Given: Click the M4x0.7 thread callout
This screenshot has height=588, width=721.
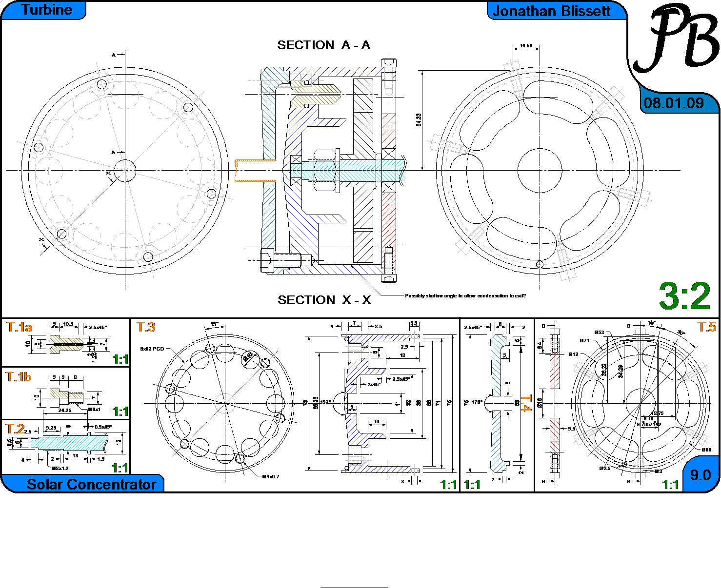Looking at the screenshot, I should point(271,476).
